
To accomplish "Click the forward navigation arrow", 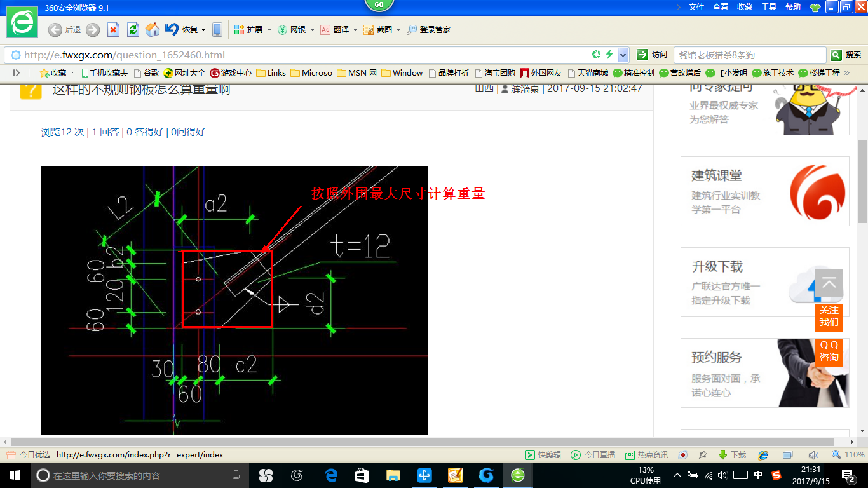I will [93, 30].
